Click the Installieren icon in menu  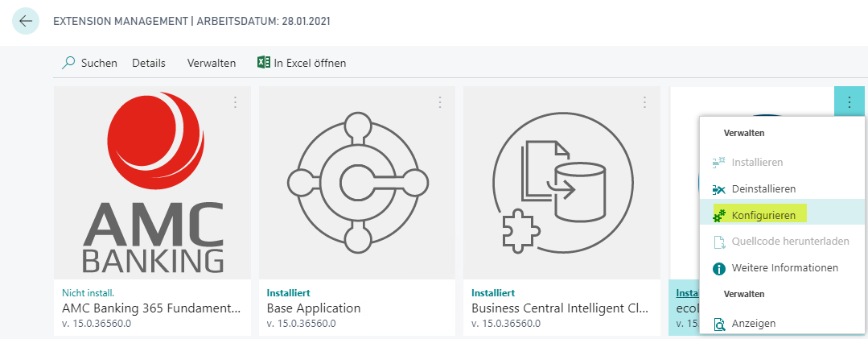tap(718, 163)
